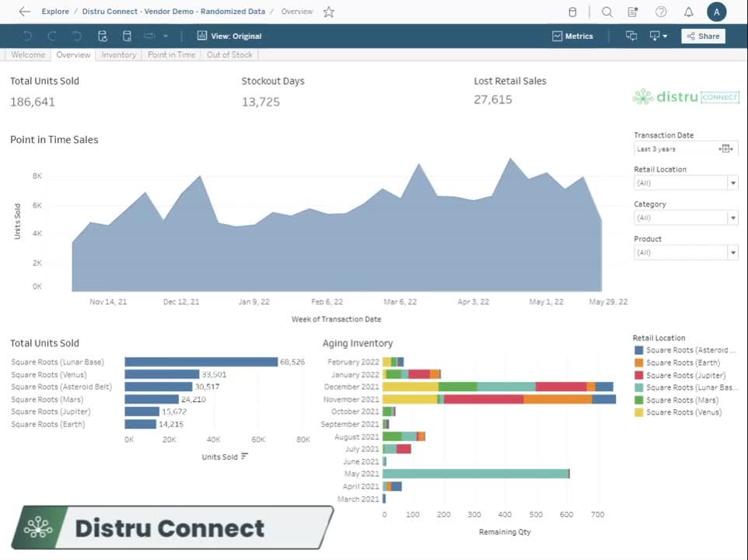
Task: Open the Explore breadcrumb link
Action: click(54, 12)
